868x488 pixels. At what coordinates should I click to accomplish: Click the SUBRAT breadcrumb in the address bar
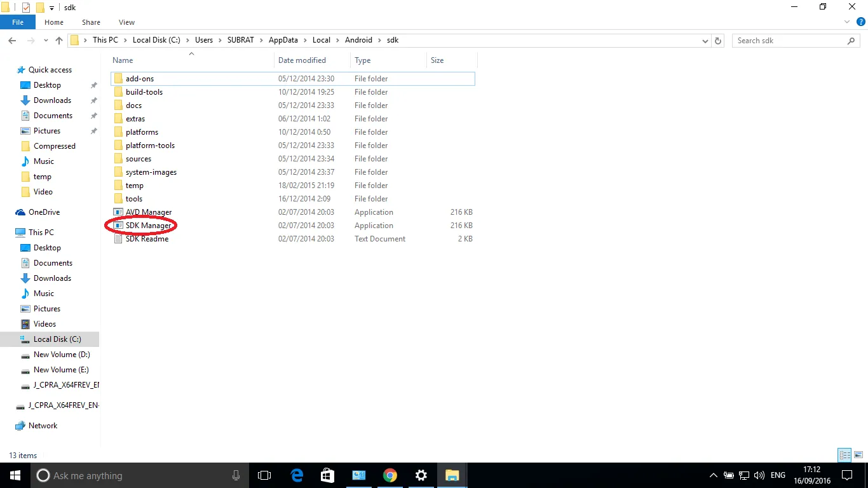coord(240,40)
